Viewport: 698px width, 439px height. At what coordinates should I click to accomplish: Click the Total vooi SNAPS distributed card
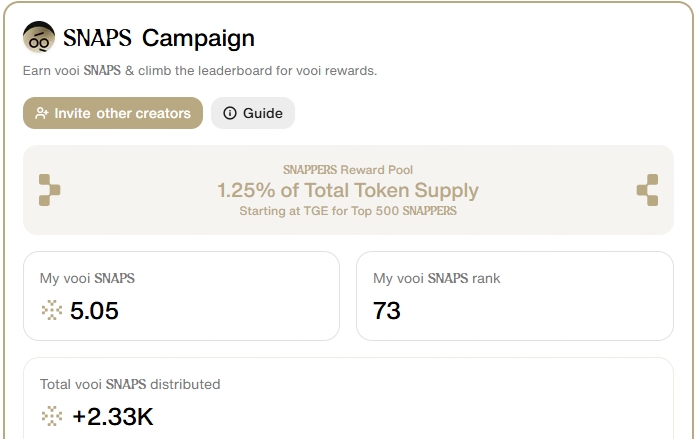coord(348,398)
